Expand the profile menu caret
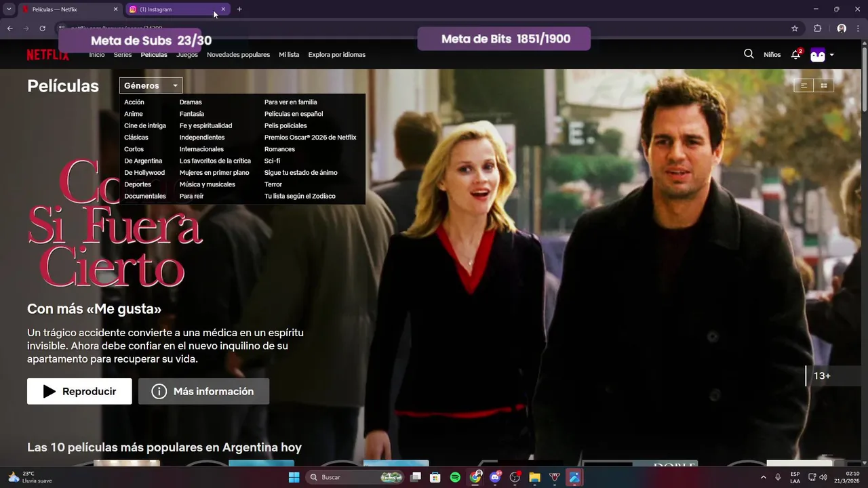Screen dimensions: 868x488 point(831,55)
